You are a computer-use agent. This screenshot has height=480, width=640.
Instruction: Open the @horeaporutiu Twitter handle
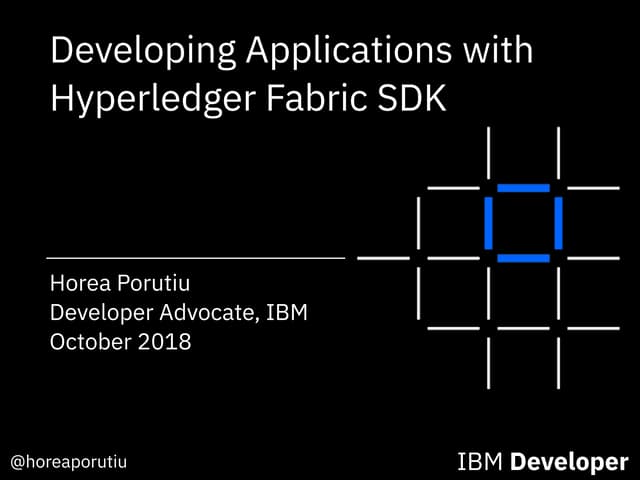click(69, 461)
